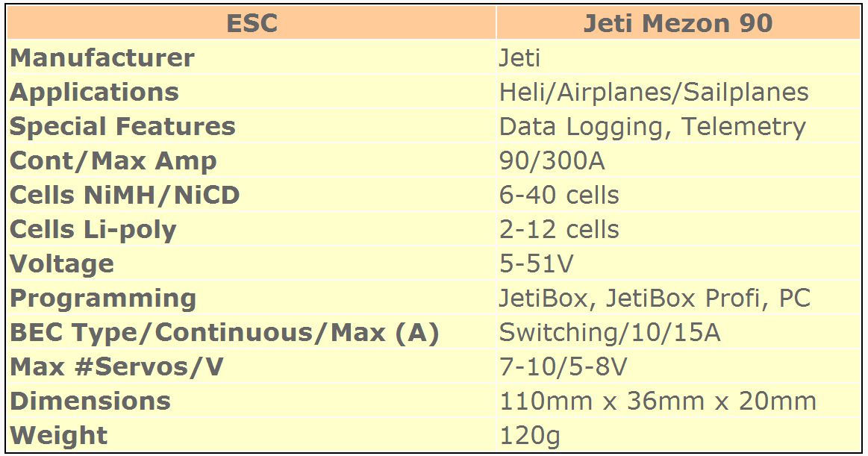Select the Heli/Airplanes/Sailplanes value
This screenshot has width=868, height=456.
point(654,93)
